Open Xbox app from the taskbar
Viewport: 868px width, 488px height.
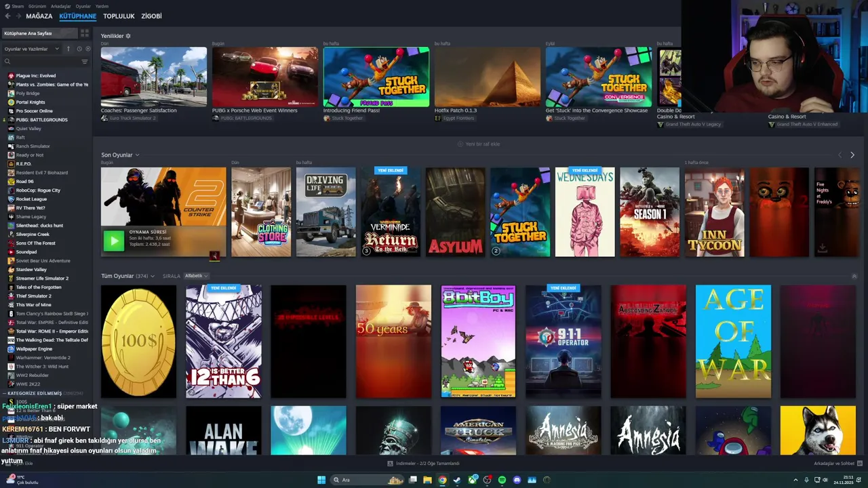point(472,480)
